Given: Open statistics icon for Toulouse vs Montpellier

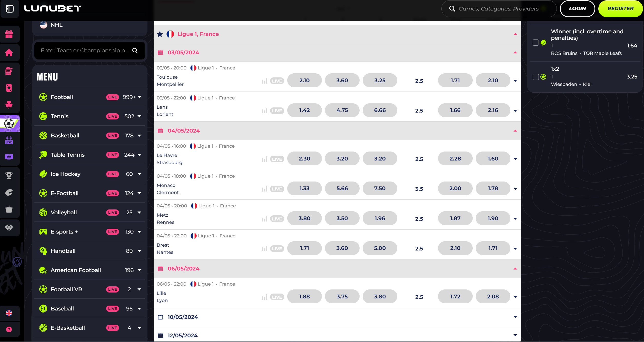Looking at the screenshot, I should coord(264,81).
